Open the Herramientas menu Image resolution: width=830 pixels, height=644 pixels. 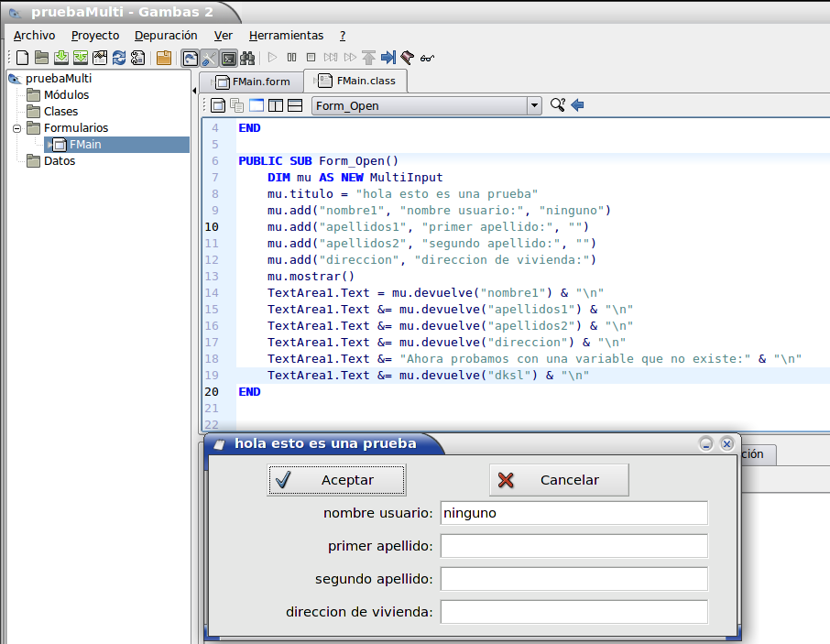pos(286,36)
